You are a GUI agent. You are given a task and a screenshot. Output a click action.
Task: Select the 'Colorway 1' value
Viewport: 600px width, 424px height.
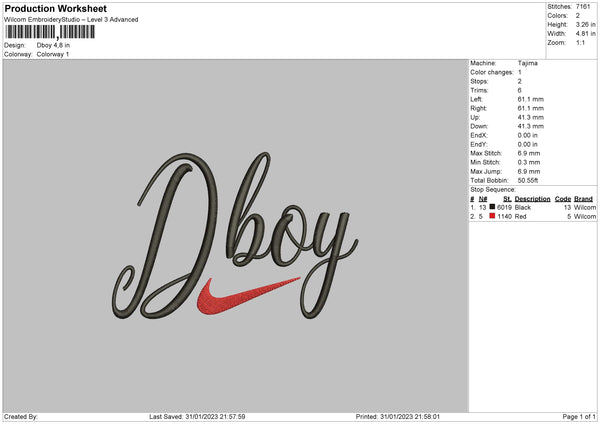pos(53,54)
